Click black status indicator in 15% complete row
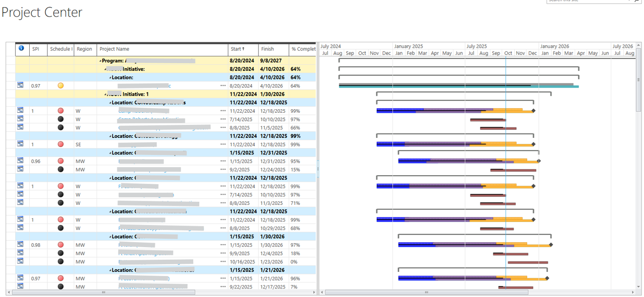 pyautogui.click(x=60, y=170)
